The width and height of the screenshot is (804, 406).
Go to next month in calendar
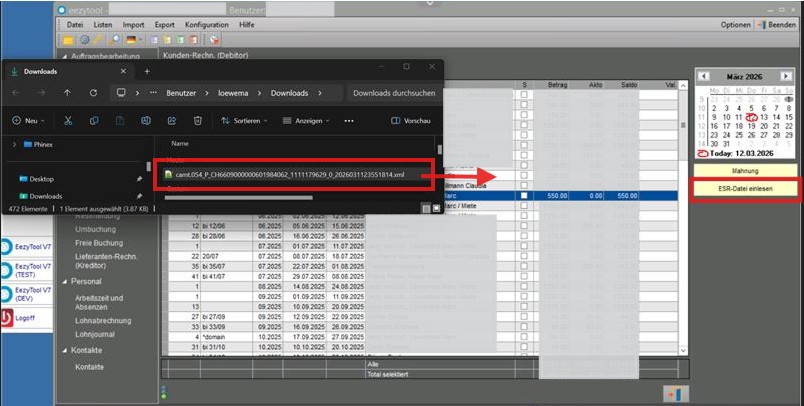[788, 76]
